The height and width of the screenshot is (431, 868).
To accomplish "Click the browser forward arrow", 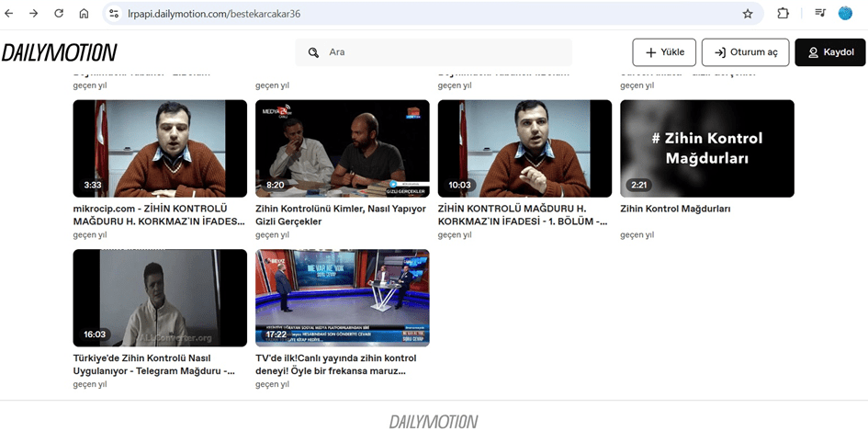I will [34, 14].
